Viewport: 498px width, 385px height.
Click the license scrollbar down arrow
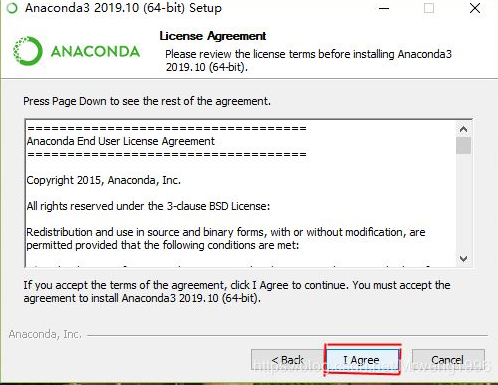click(463, 258)
